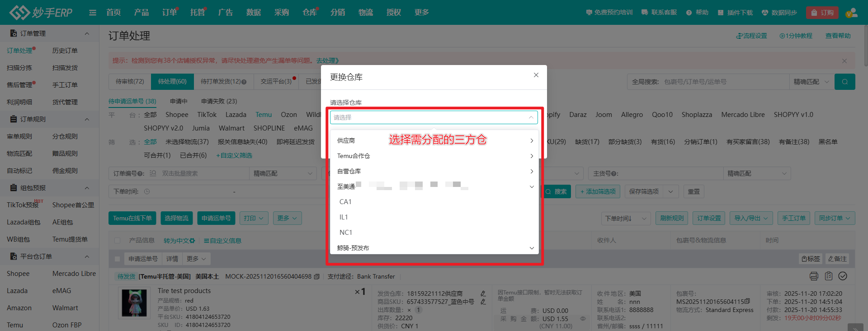Image resolution: width=868 pixels, height=331 pixels.
Task: Open the 导入/导出 dropdown
Action: pyautogui.click(x=751, y=218)
